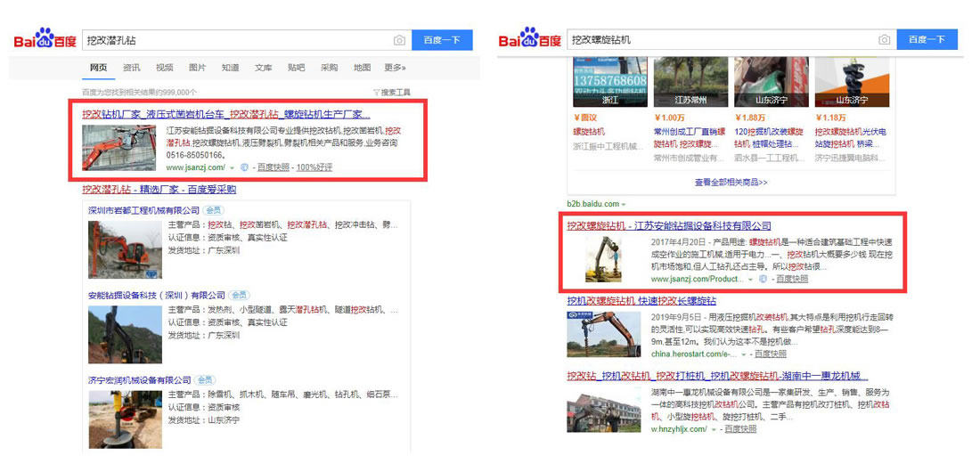The image size is (980, 472).
Task: Click the blue badge icon after www.jsanzj.com/ URL
Action: point(244,167)
